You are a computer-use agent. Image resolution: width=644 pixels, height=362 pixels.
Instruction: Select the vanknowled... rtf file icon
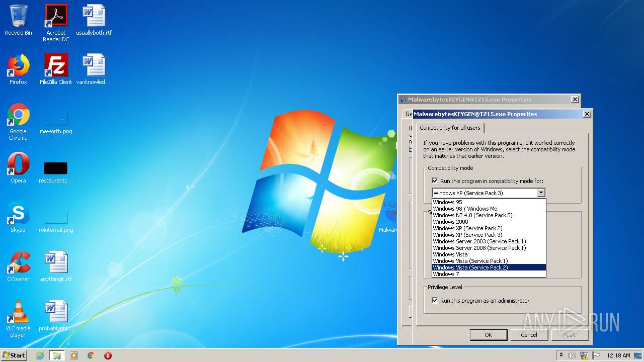tap(94, 69)
